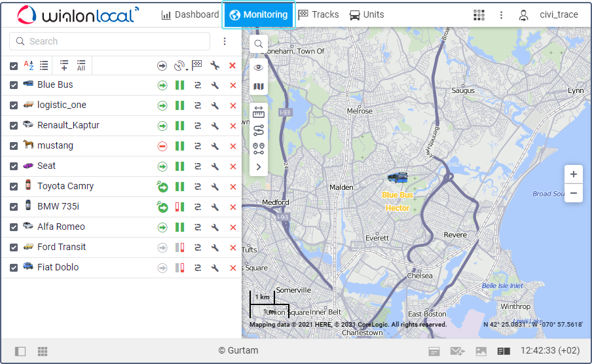Click the Blue Bus marker on map

398,177
